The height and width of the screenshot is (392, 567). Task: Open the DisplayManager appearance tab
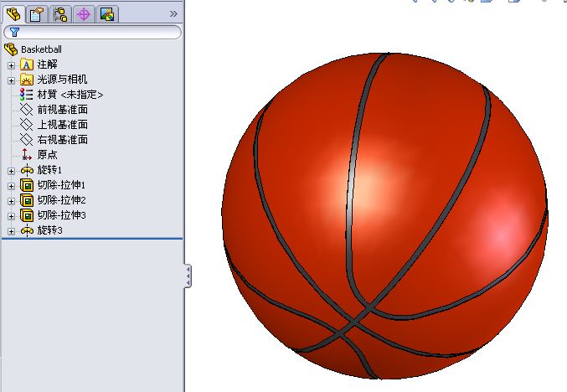click(107, 14)
